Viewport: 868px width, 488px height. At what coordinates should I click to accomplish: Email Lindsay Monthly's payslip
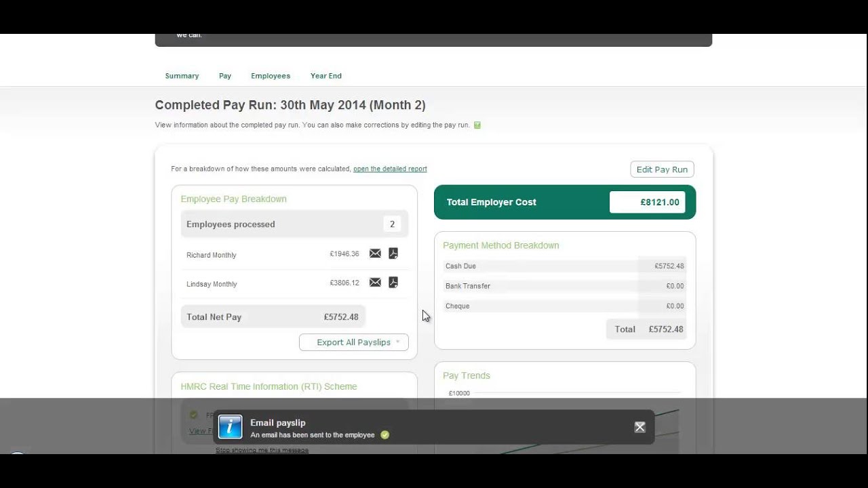click(x=375, y=283)
